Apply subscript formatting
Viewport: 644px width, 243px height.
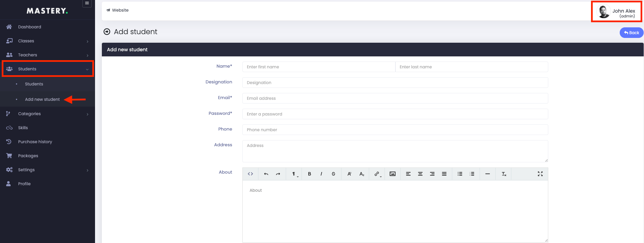pos(362,174)
